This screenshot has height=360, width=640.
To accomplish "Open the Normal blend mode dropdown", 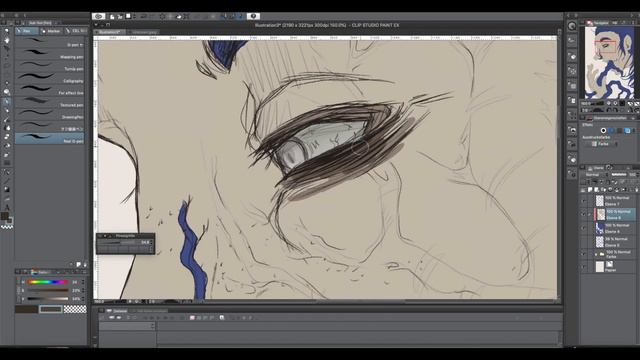I will click(x=595, y=175).
